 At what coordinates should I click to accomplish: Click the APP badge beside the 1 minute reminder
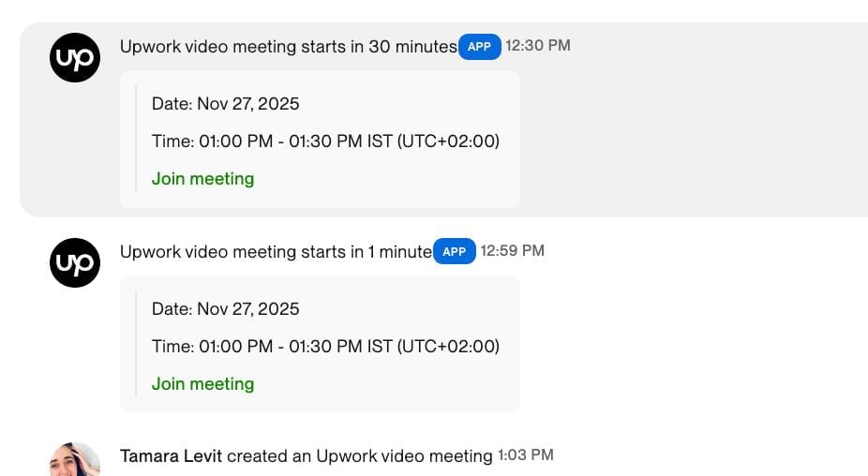454,251
